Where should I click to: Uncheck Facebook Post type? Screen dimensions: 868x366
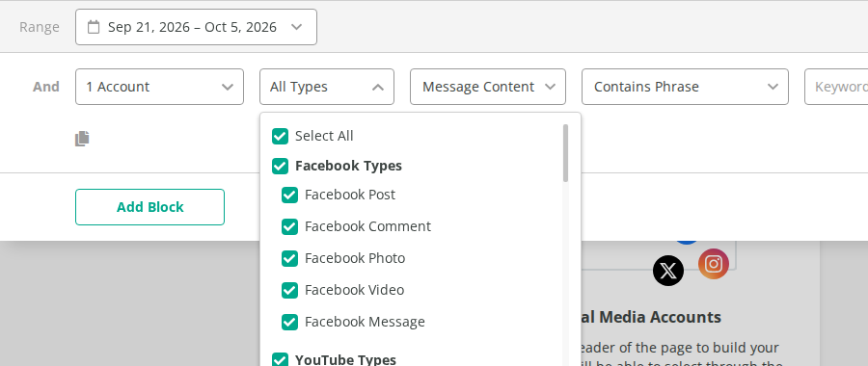(x=289, y=195)
